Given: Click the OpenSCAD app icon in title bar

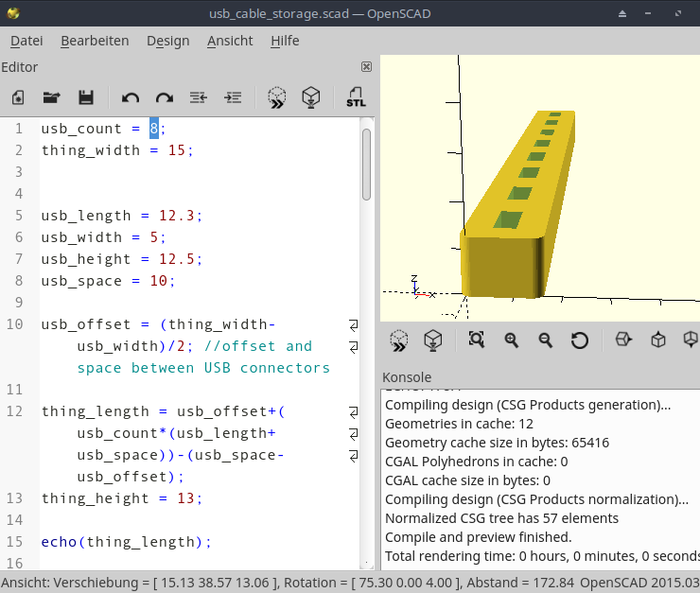Looking at the screenshot, I should 13,13.
